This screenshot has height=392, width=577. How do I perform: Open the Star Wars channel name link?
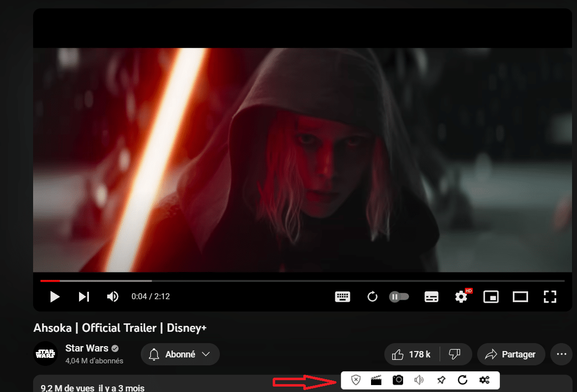(87, 348)
